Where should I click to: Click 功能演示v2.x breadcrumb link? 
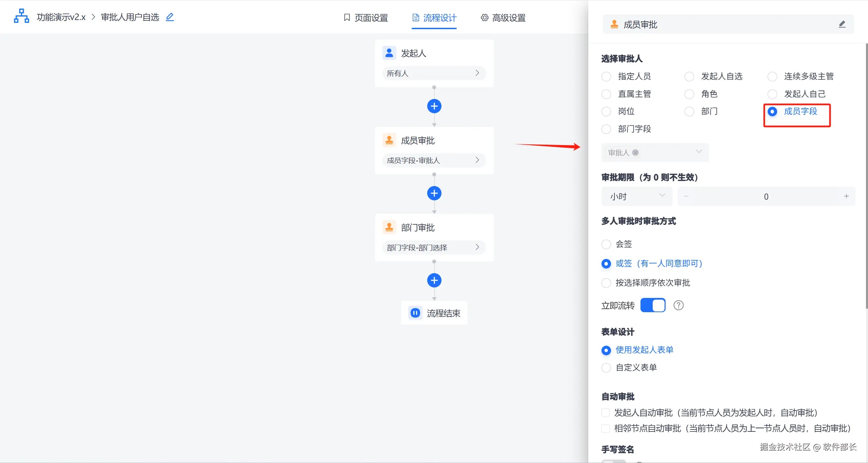tap(61, 17)
